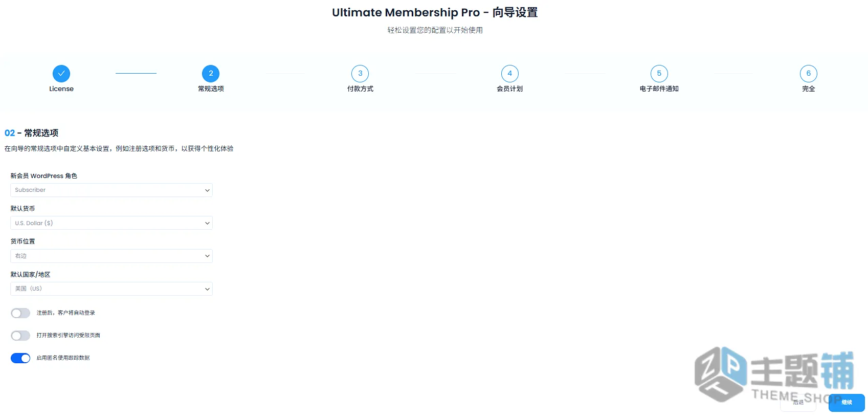Viewport: 868px width, 419px height.
Task: Click the 新会员 WordPress 角色 field label
Action: (x=43, y=176)
